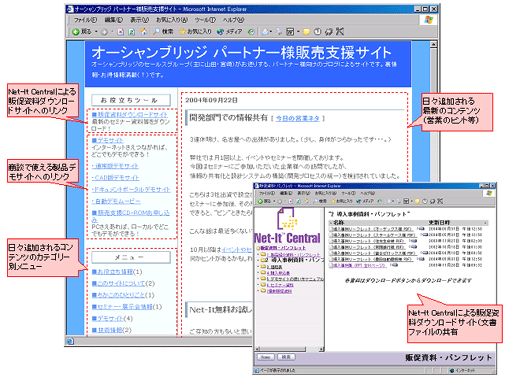Click the Home icon in the Net-It Central window toolbar
This screenshot has width=520, height=377.
point(306,201)
